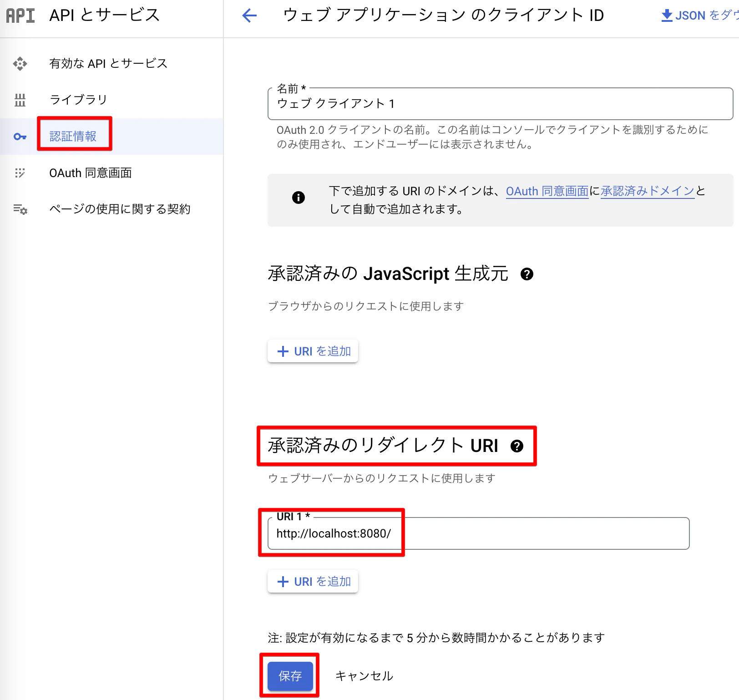Viewport: 739px width, 700px height.
Task: Click the 保存 button
Action: coord(290,676)
